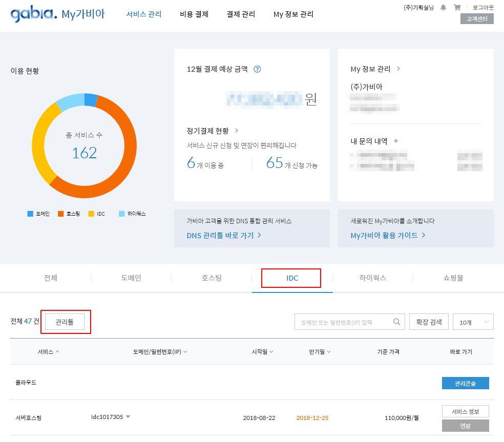
Task: Open the 10개 page size dropdown
Action: point(473,322)
